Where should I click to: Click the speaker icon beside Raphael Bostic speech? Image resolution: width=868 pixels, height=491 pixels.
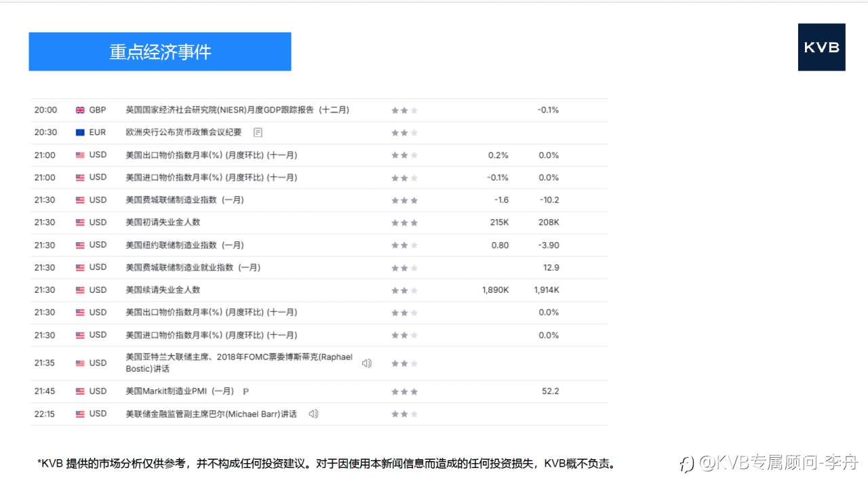click(x=366, y=363)
